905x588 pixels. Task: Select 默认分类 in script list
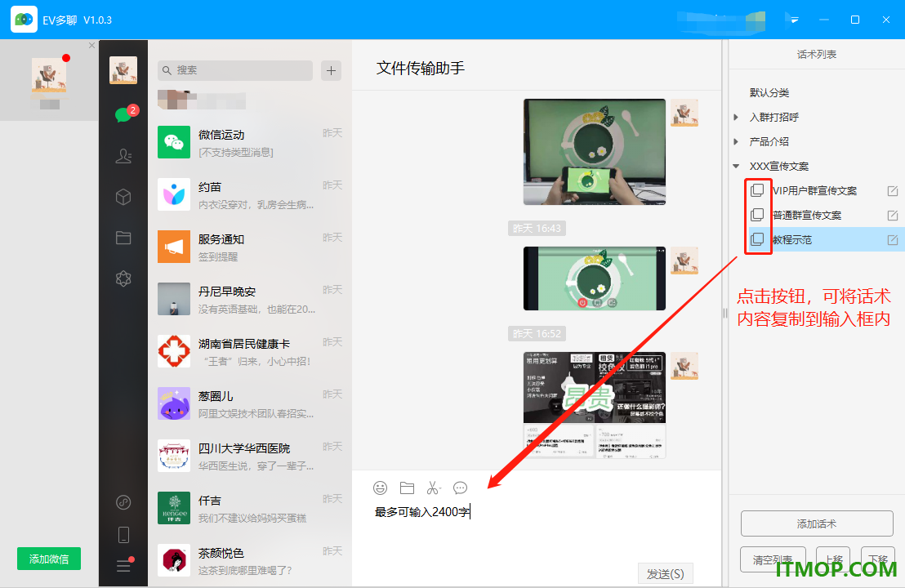(x=769, y=93)
